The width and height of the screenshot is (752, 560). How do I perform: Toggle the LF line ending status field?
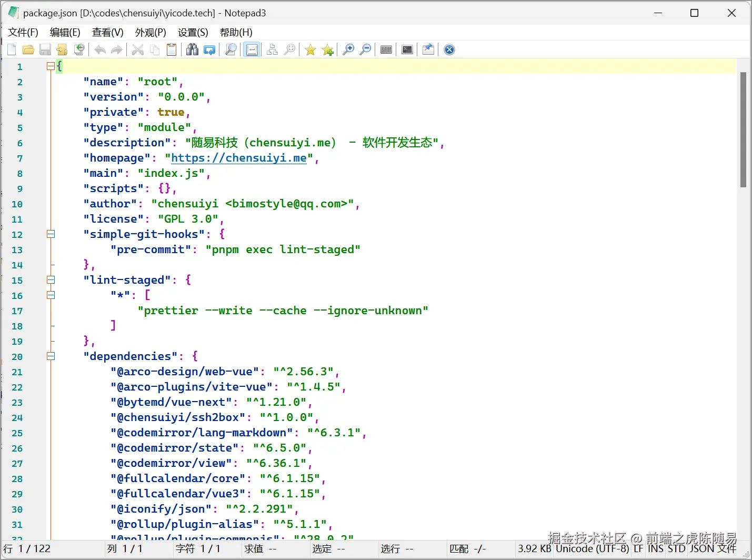click(638, 549)
